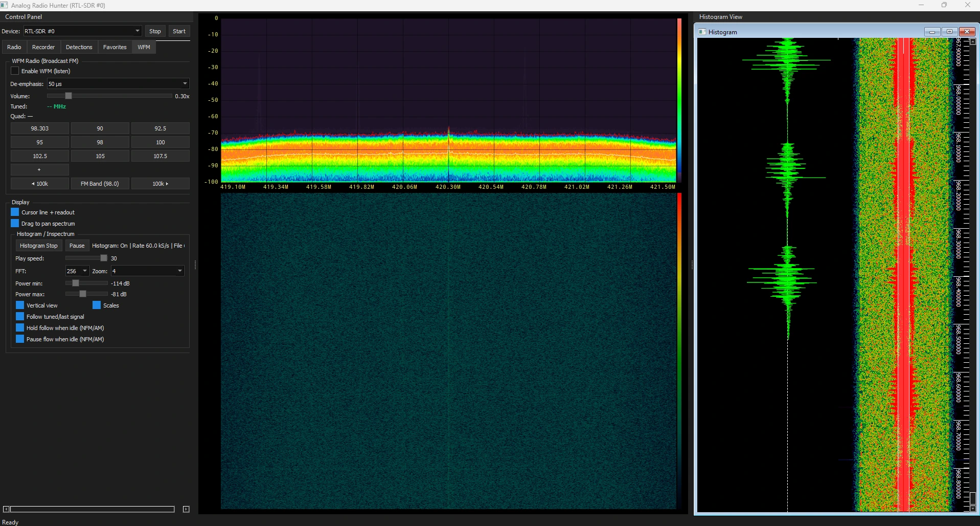Toggle Cursor line + readout option
The image size is (980, 526).
(15, 212)
